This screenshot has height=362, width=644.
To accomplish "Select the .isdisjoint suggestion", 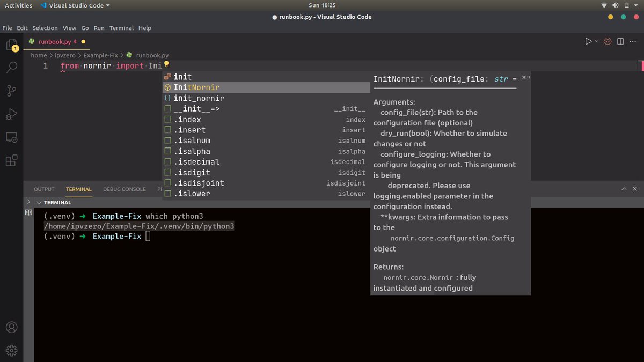I will (266, 183).
